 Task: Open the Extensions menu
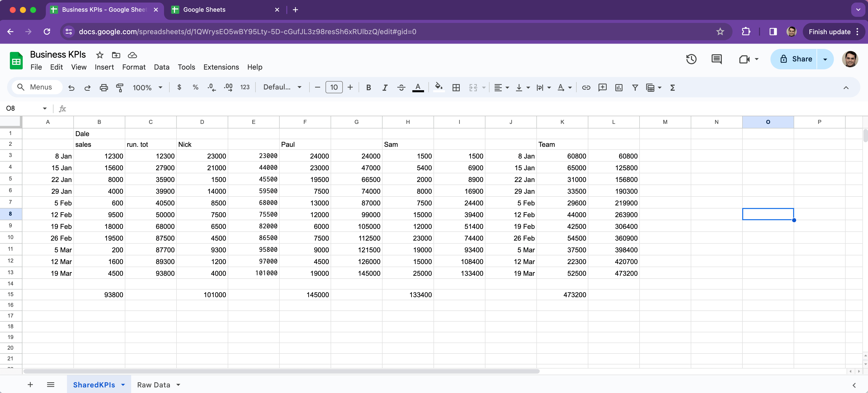pos(221,67)
